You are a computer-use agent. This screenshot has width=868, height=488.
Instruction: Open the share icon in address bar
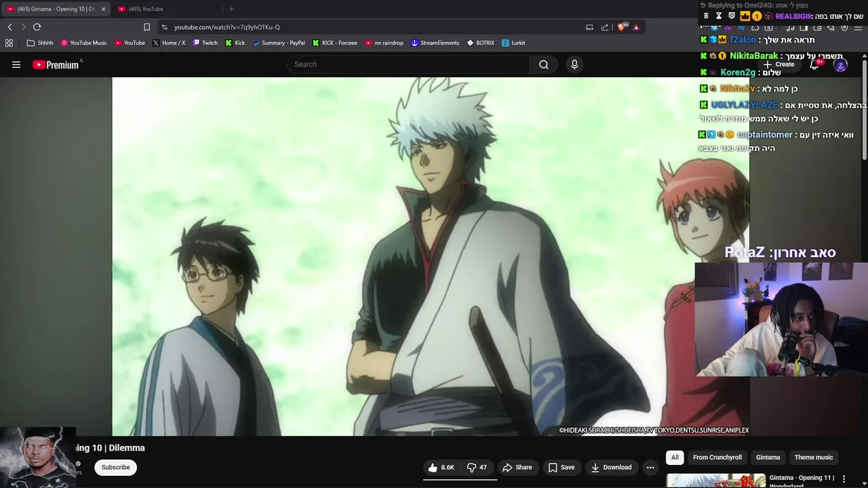605,27
